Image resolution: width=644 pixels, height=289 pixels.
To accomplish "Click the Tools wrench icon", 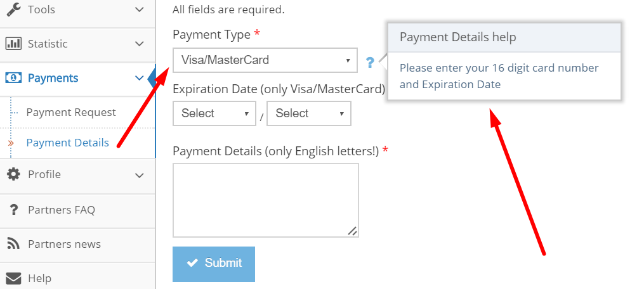I will (13, 10).
